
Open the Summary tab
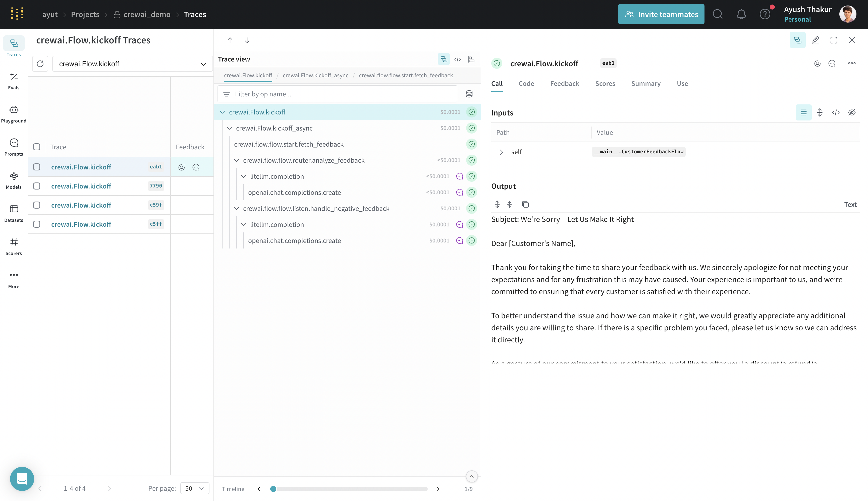pyautogui.click(x=645, y=84)
